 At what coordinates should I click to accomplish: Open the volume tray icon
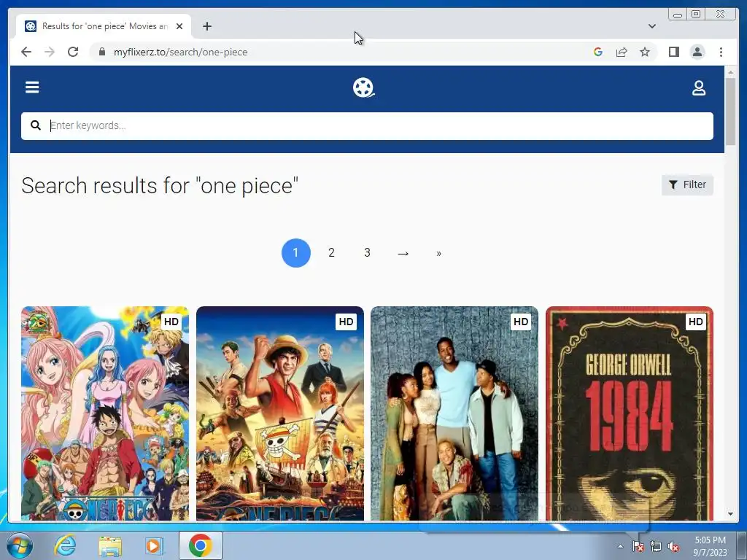tap(673, 547)
